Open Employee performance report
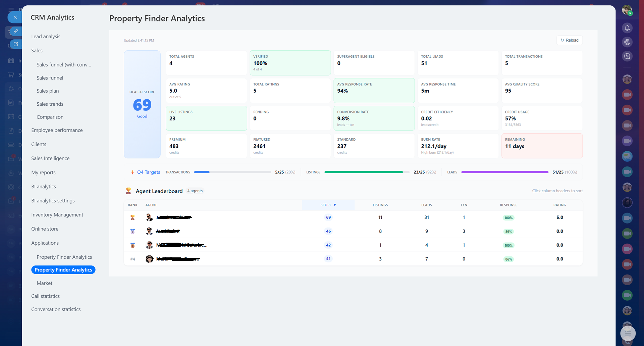 (x=57, y=130)
